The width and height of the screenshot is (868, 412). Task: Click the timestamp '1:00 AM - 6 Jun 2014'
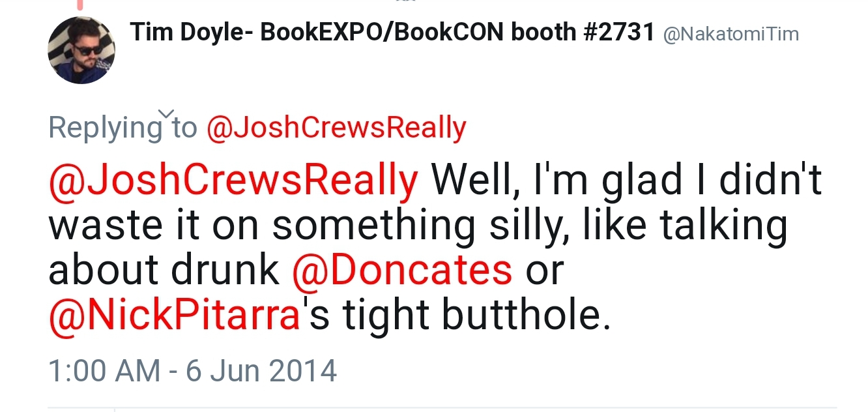click(x=193, y=371)
